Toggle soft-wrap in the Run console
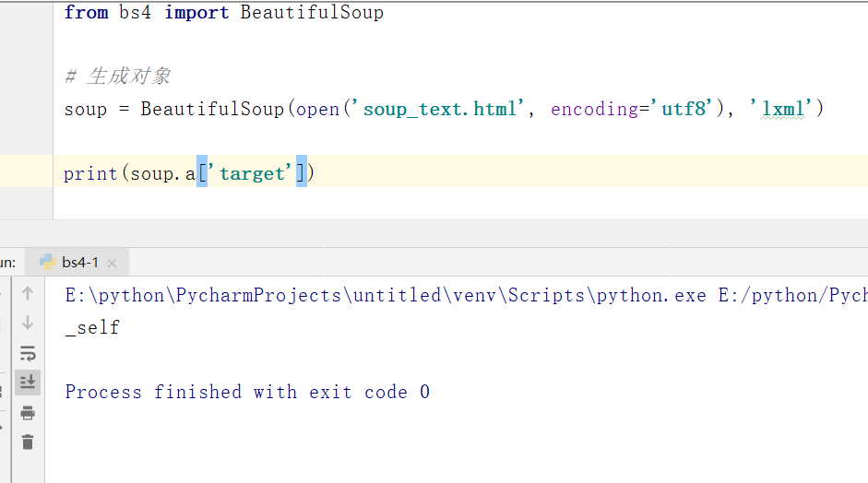This screenshot has height=483, width=868. point(28,353)
